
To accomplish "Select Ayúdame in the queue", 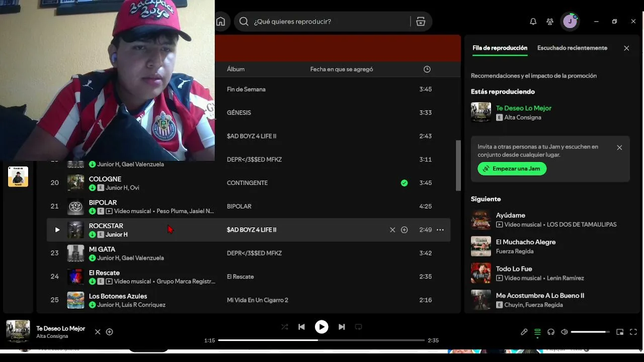I will pyautogui.click(x=511, y=215).
